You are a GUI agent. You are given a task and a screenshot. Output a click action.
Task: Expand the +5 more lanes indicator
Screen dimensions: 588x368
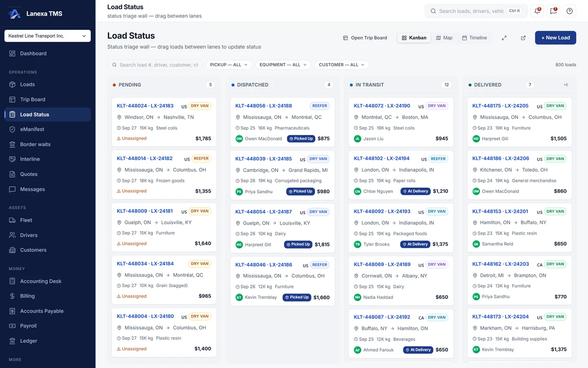565,85
